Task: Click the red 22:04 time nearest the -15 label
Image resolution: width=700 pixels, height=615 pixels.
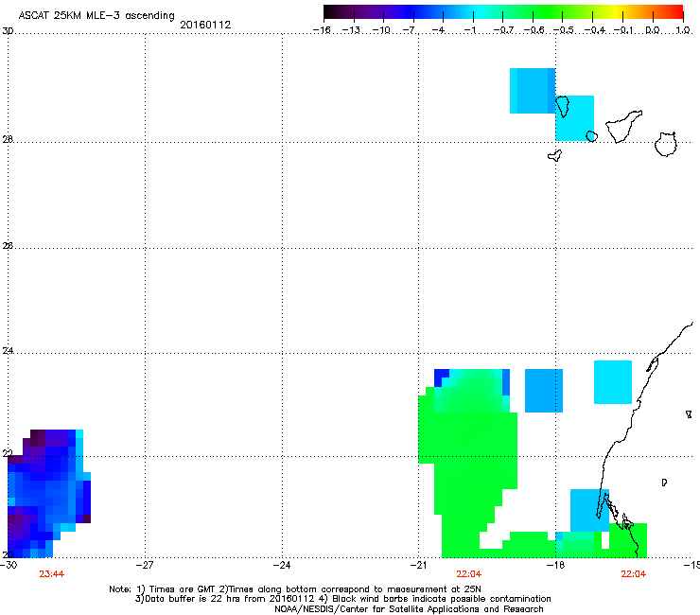Action: pyautogui.click(x=634, y=574)
